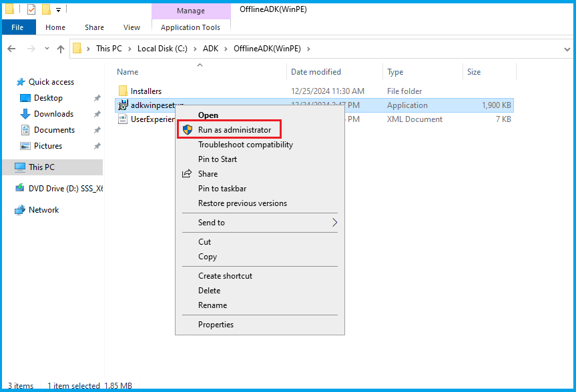
Task: Select the Desktop icon in Quick access
Action: point(25,98)
